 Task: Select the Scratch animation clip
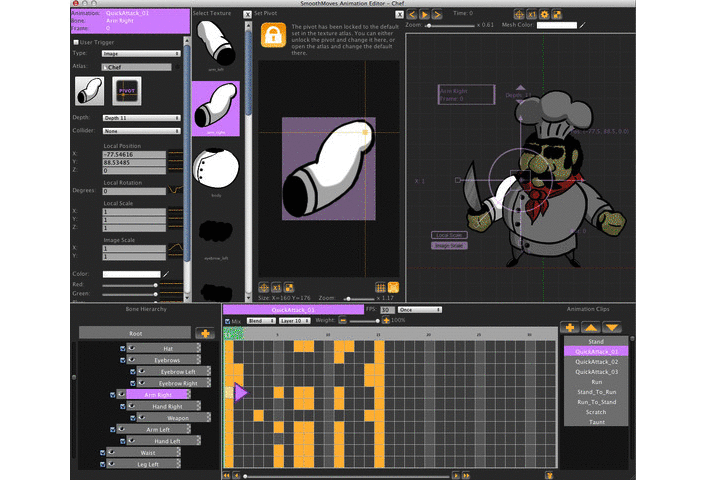click(x=596, y=412)
